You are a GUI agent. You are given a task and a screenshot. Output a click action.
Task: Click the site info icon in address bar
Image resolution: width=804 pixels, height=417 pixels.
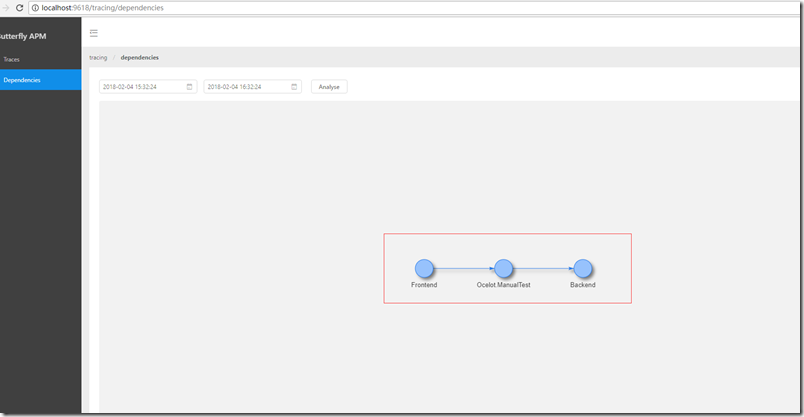[x=35, y=8]
